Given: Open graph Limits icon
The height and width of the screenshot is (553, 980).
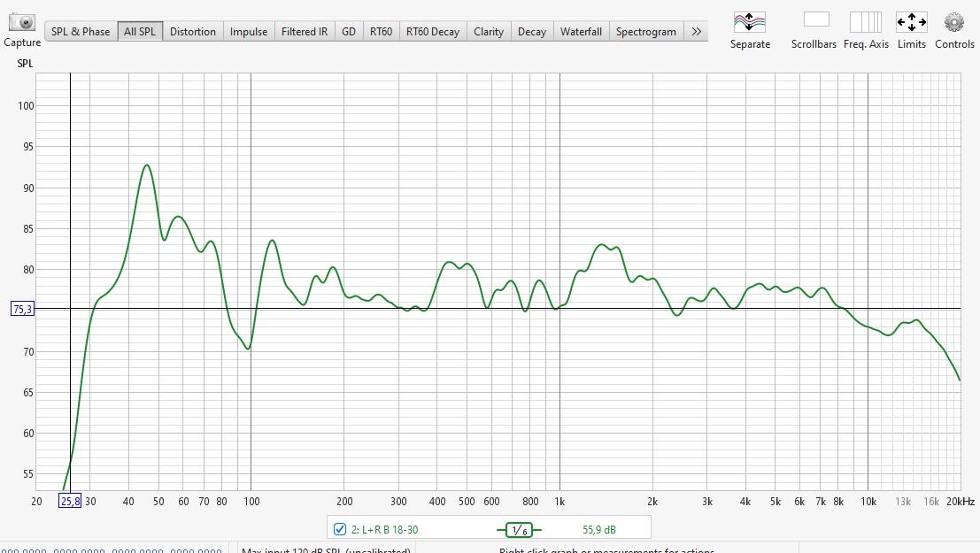Looking at the screenshot, I should [911, 22].
